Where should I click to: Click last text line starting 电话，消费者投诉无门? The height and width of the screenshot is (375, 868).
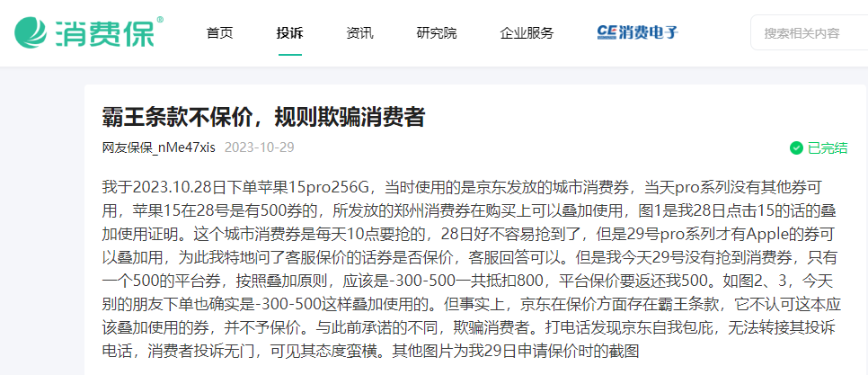[371, 352]
